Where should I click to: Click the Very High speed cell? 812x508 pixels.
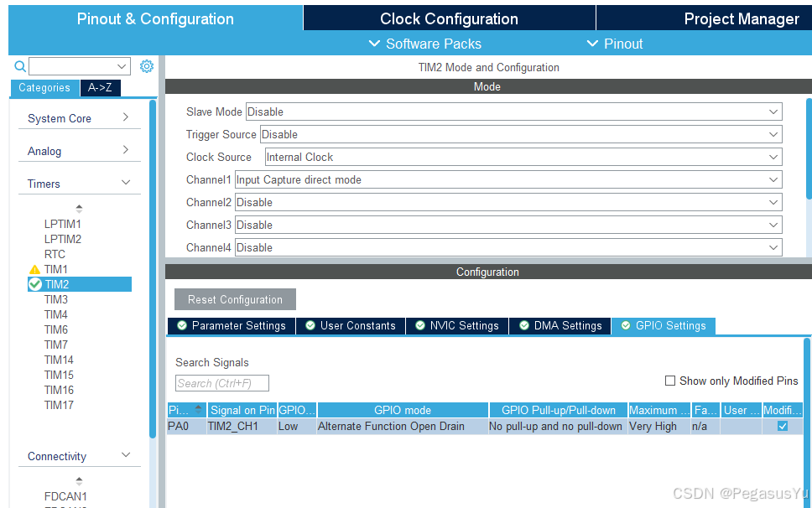[659, 426]
